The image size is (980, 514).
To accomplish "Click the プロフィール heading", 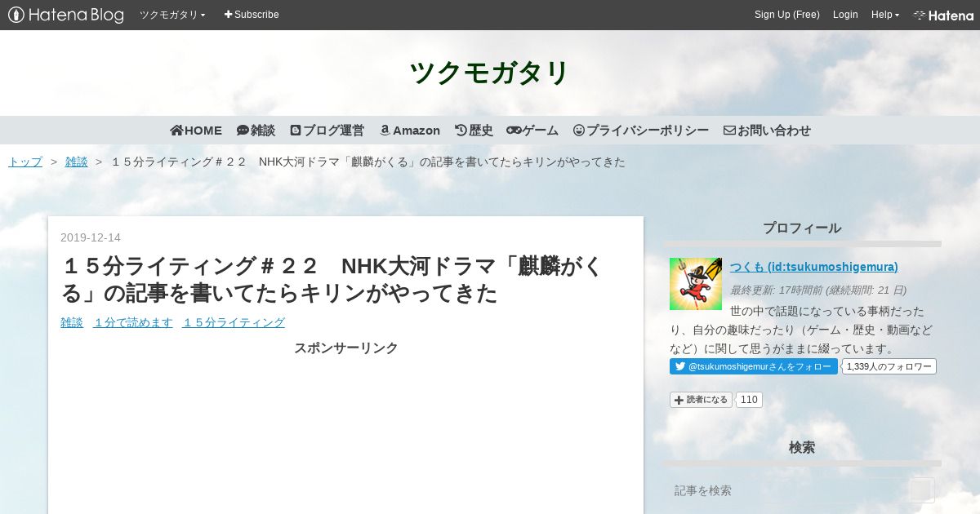I will [802, 228].
